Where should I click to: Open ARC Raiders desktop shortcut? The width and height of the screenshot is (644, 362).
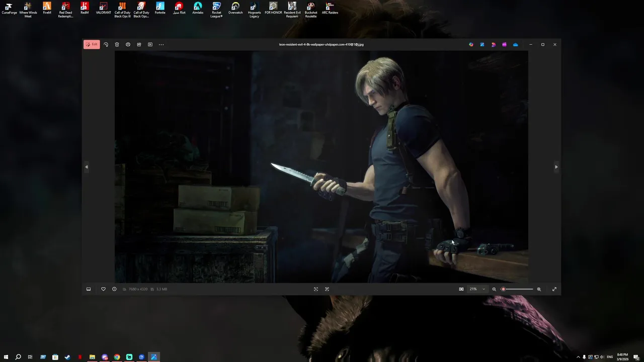pyautogui.click(x=330, y=9)
